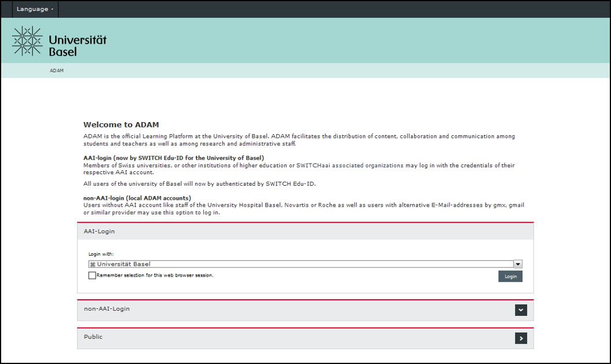Open the Public section via the right arrow icon
The width and height of the screenshot is (611, 364).
tap(521, 338)
